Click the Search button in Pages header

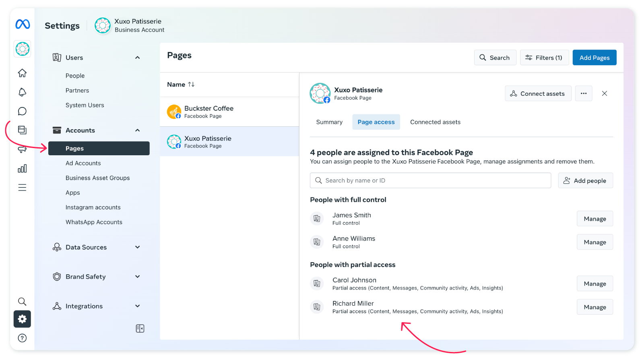pos(495,58)
